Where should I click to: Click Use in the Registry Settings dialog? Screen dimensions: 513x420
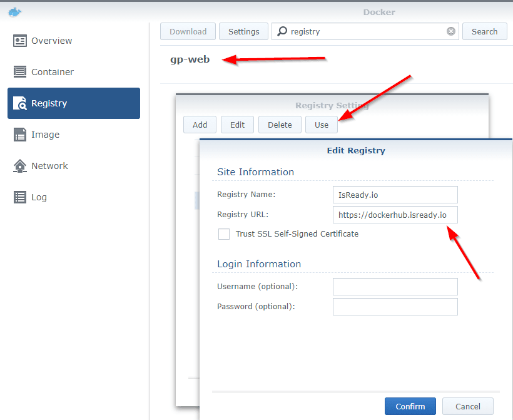pos(322,125)
